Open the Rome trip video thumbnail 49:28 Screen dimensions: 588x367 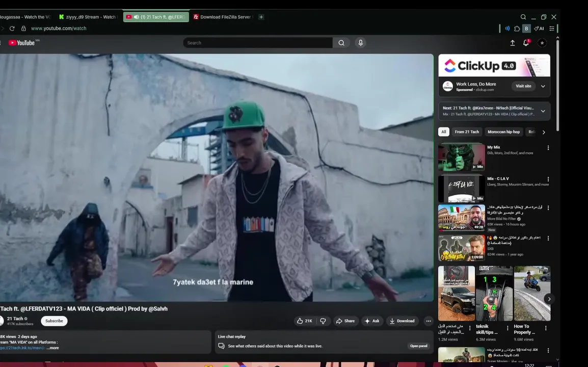click(461, 218)
